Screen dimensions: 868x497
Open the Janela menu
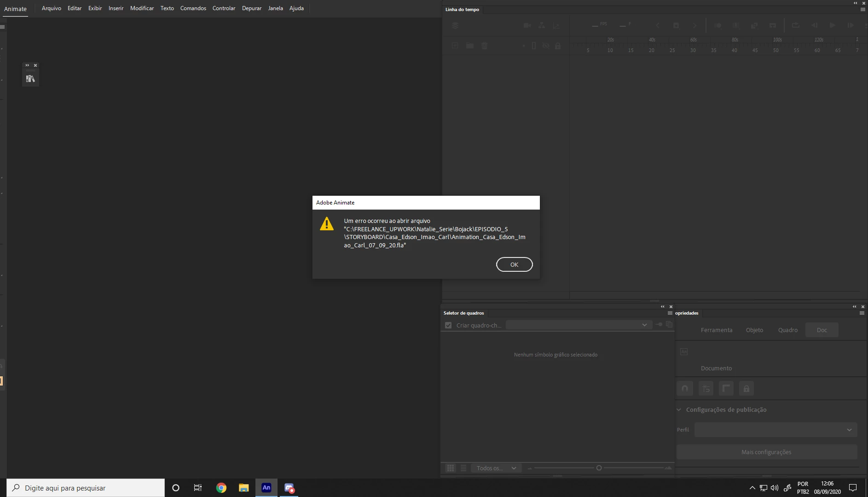tap(275, 8)
